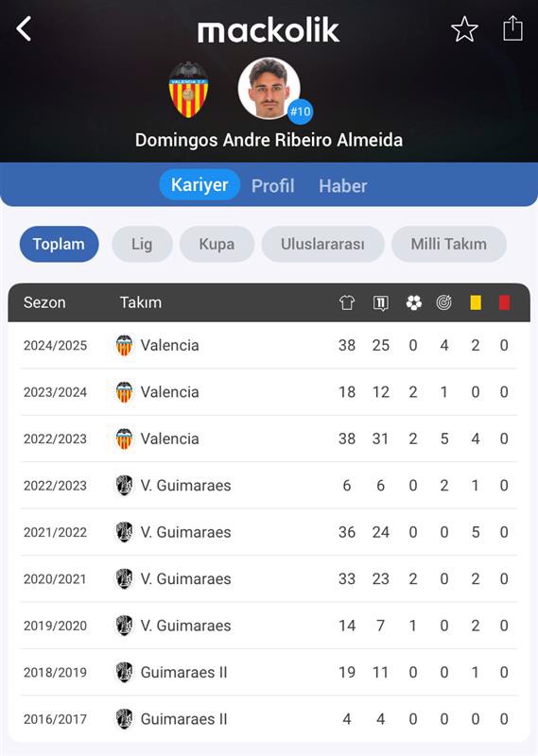
Task: Click the matches played shirt icon
Action: pos(347,302)
